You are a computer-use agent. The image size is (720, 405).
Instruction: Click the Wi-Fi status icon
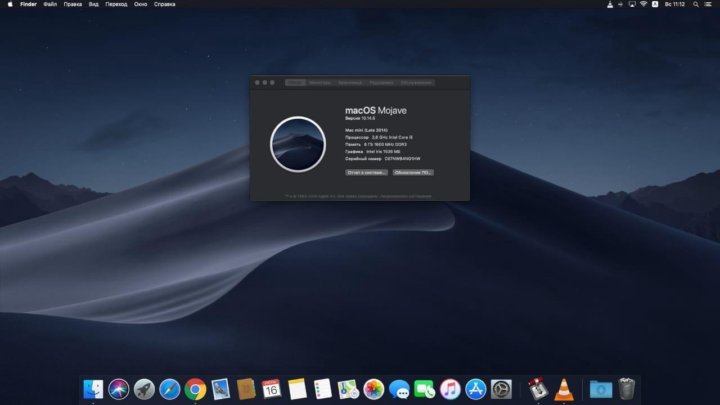[x=644, y=4]
